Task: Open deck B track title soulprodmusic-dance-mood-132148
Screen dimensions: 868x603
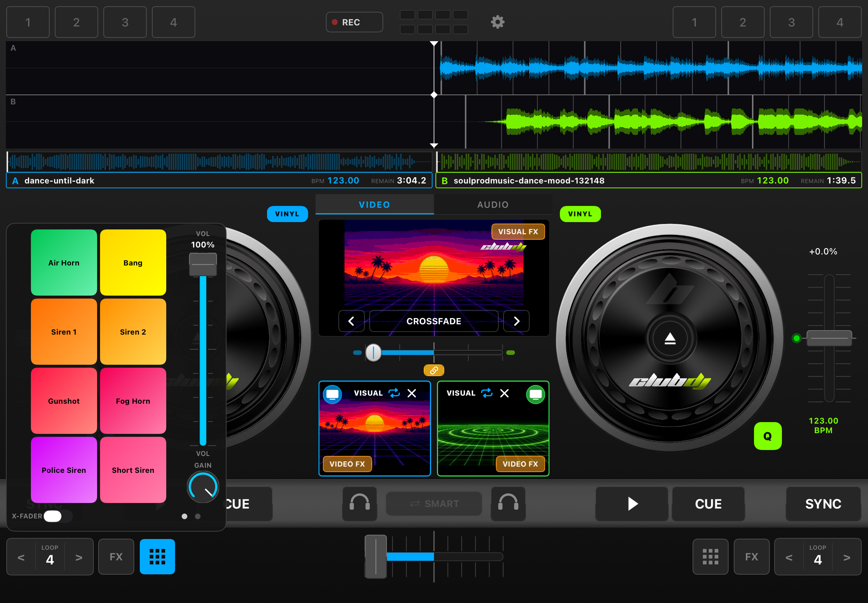Action: (529, 181)
